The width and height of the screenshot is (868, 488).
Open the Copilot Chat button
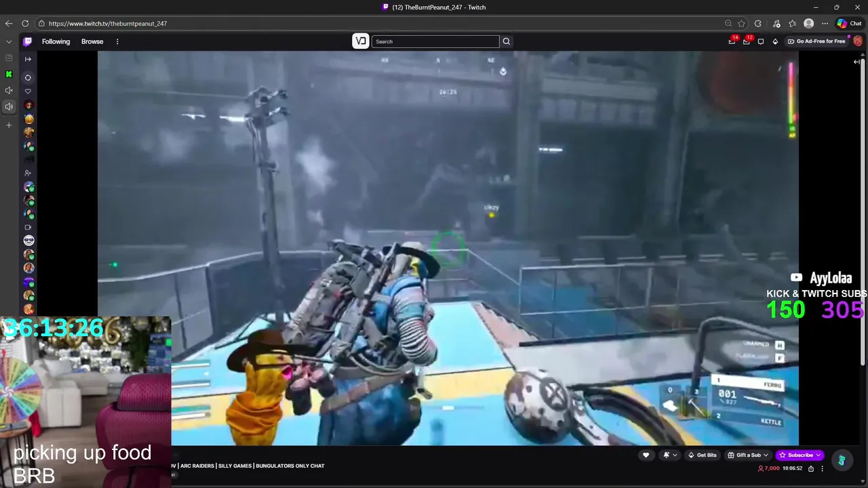coord(849,23)
